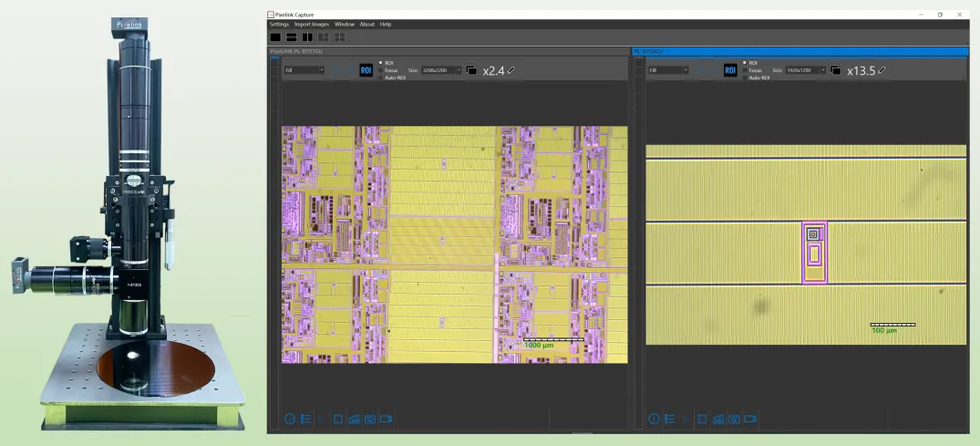
Task: Select the Focus option in right panel
Action: click(745, 70)
